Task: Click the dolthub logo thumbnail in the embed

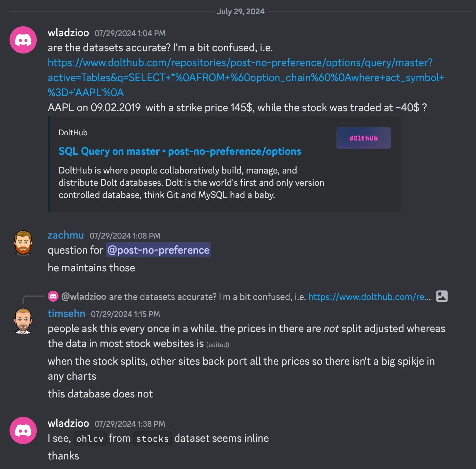Action: [x=363, y=138]
